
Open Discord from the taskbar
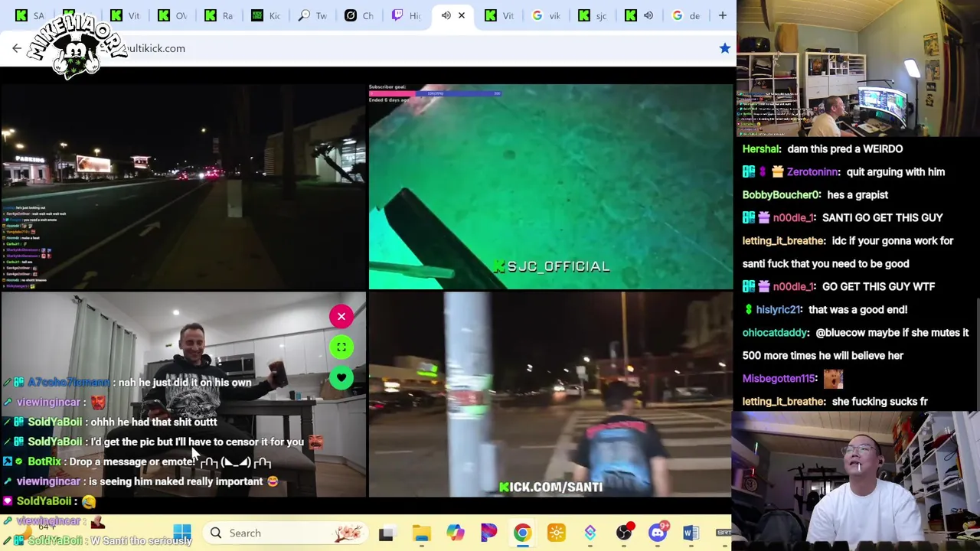pyautogui.click(x=658, y=533)
